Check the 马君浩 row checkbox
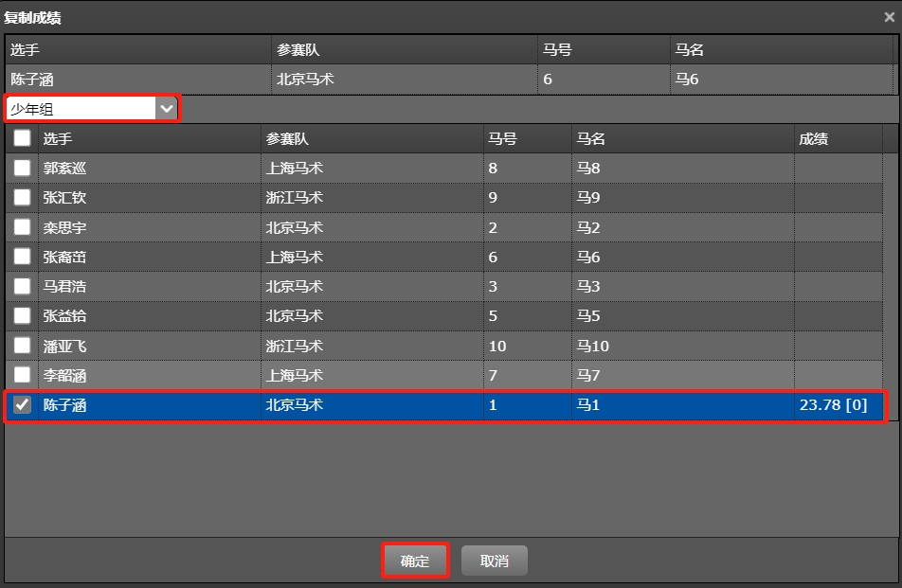Viewport: 902px width, 588px height. coord(22,286)
